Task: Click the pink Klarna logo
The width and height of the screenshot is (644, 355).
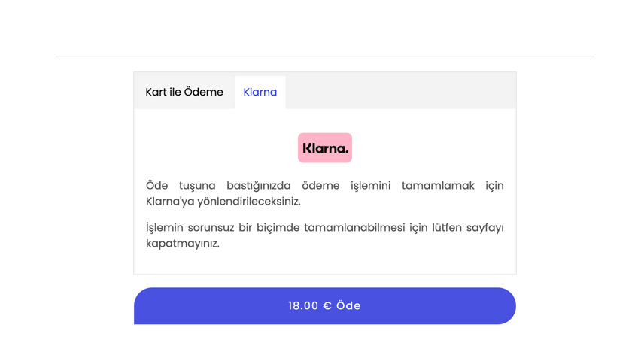Action: coord(325,147)
